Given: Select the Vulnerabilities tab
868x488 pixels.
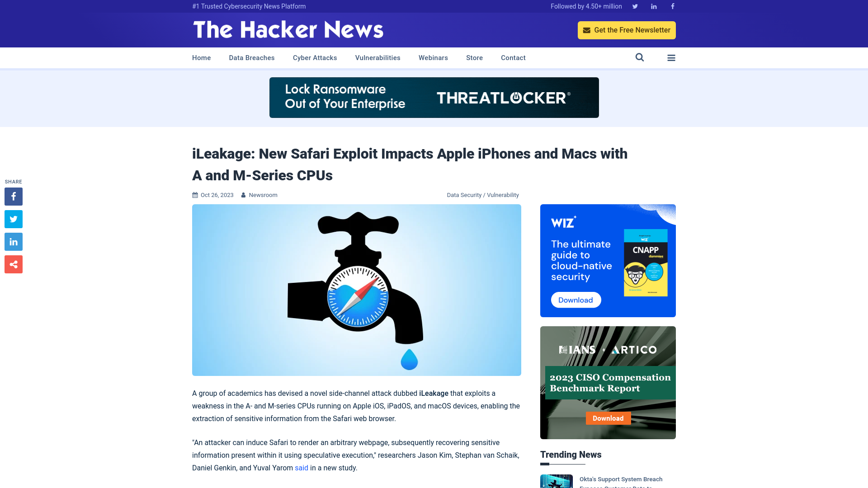Looking at the screenshot, I should (x=377, y=57).
